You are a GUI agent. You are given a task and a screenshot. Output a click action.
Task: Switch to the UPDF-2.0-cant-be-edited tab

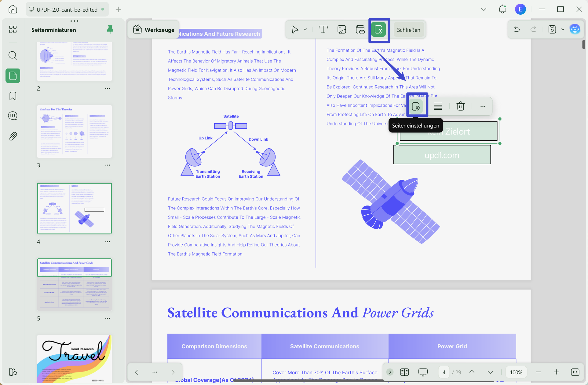[x=67, y=9]
